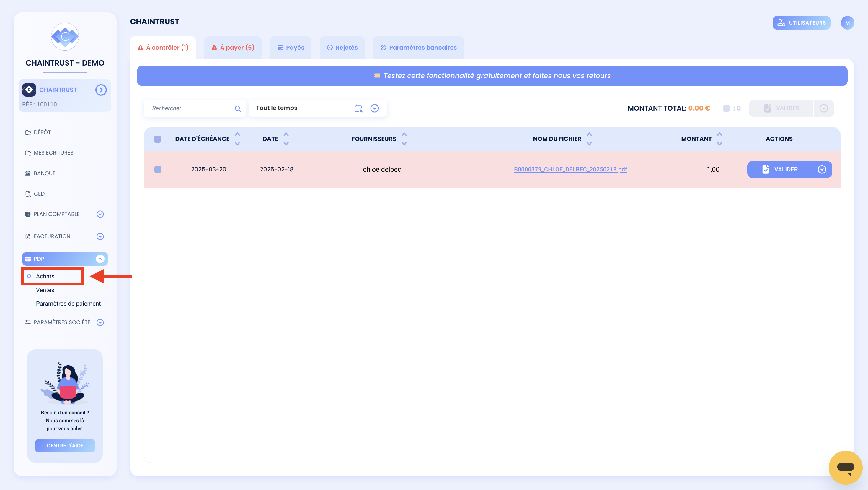The image size is (868, 490).
Task: Click the Utilisateurs button
Action: [801, 23]
